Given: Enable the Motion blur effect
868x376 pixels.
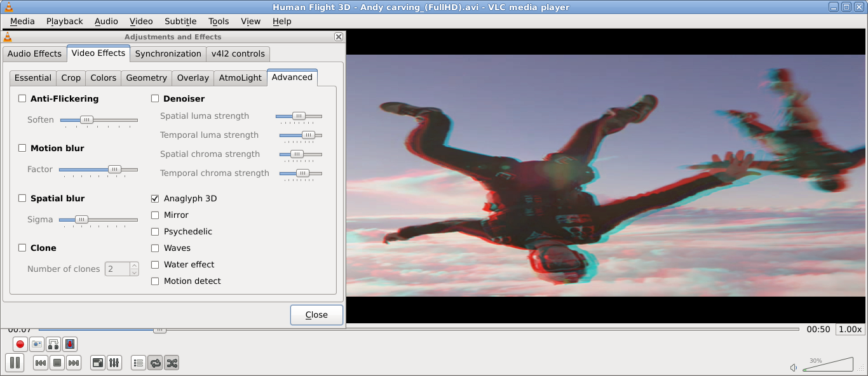Looking at the screenshot, I should coord(22,149).
